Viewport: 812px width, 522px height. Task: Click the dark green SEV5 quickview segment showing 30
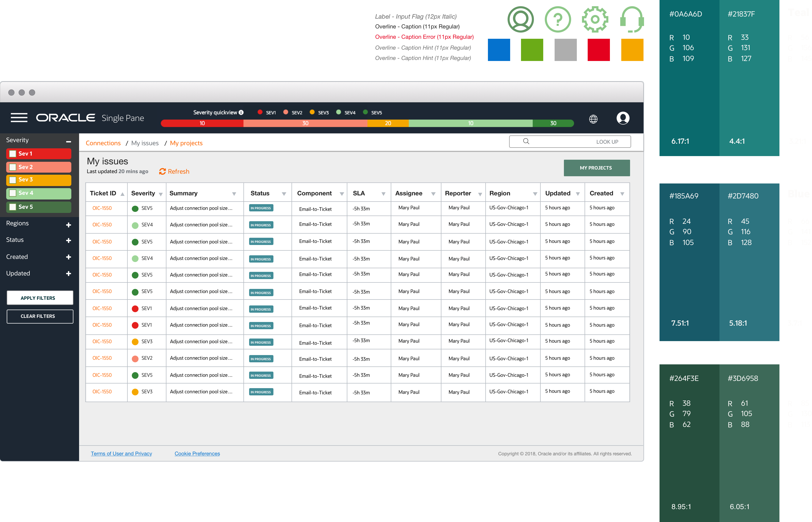click(x=553, y=123)
